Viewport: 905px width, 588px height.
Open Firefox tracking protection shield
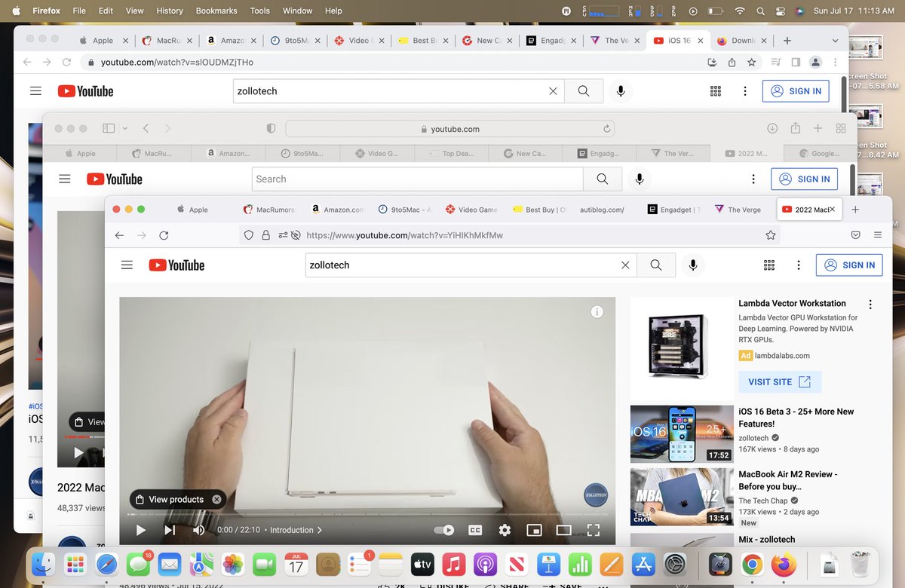click(x=249, y=235)
